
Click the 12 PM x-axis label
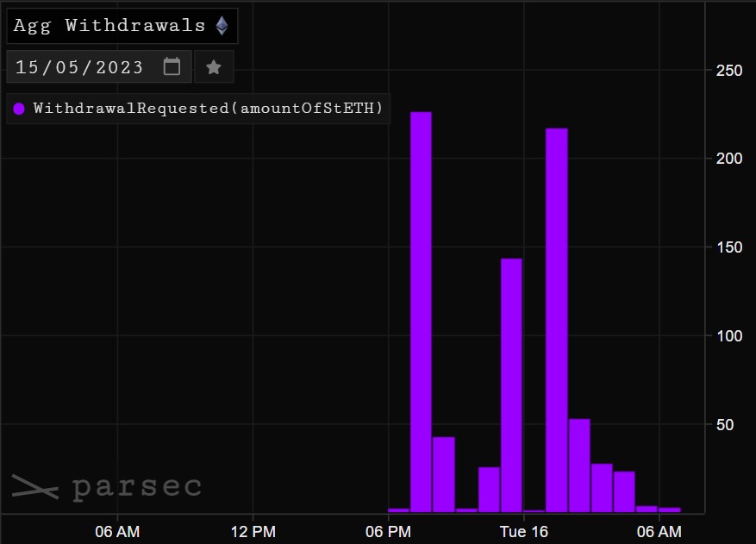click(x=253, y=532)
